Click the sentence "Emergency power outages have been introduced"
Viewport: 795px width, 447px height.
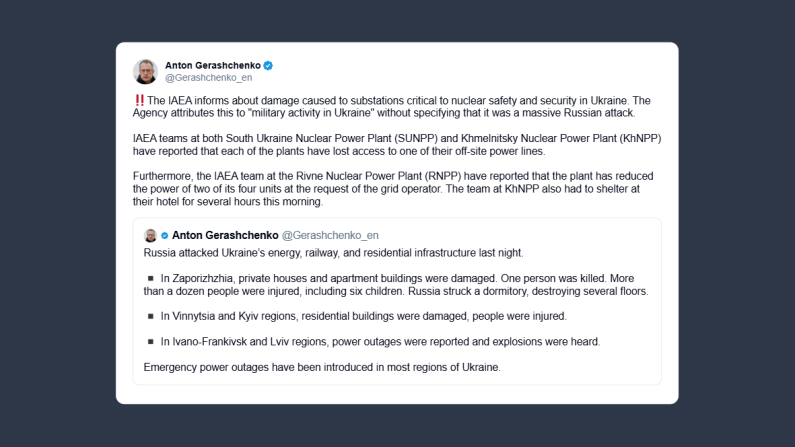click(321, 367)
